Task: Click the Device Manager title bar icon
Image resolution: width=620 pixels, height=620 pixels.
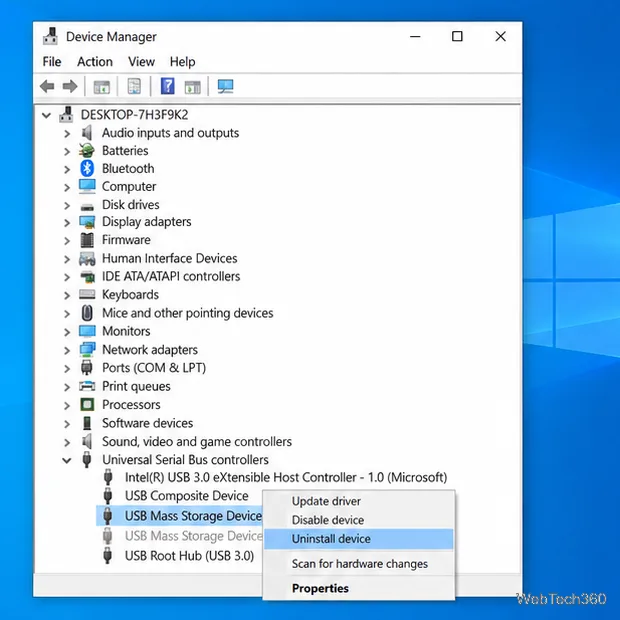Action: (50, 36)
